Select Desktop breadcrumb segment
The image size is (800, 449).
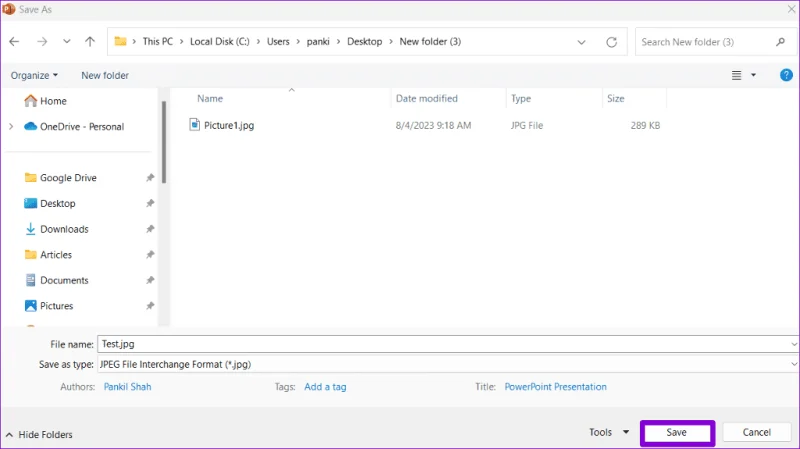tap(364, 41)
